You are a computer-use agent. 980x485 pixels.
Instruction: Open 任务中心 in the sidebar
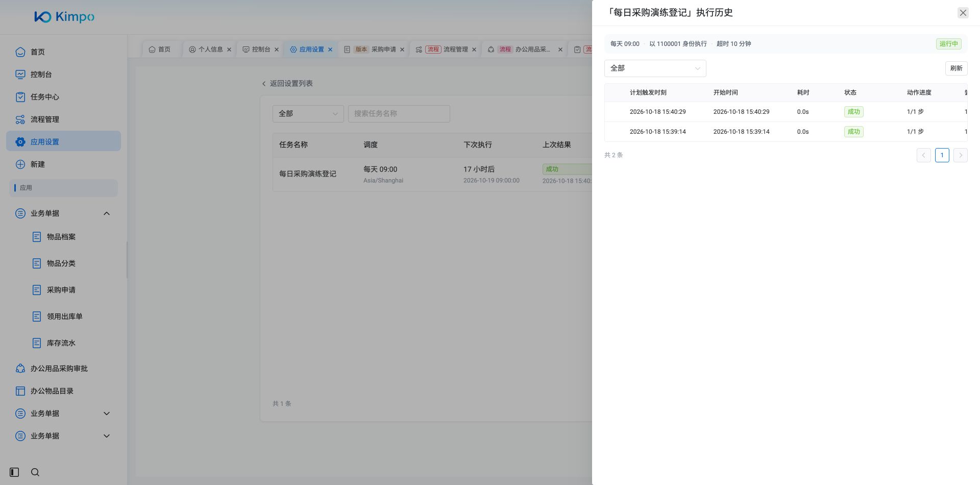coord(63,97)
